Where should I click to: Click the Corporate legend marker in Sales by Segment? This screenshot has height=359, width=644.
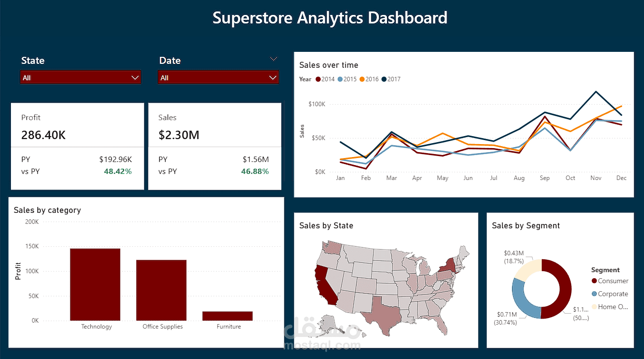click(x=594, y=294)
